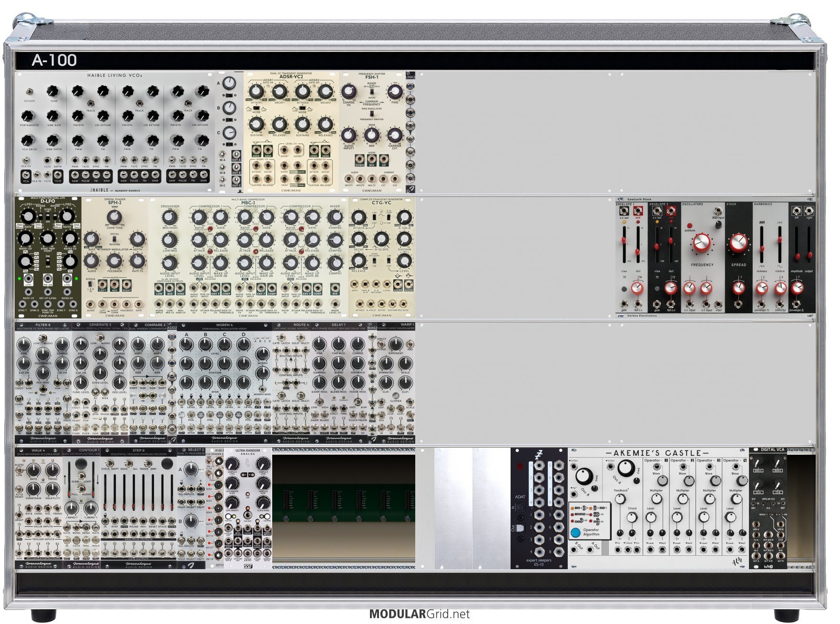The width and height of the screenshot is (840, 624).
Task: Toggle the polarity switch below knob A
Action: click(x=229, y=95)
